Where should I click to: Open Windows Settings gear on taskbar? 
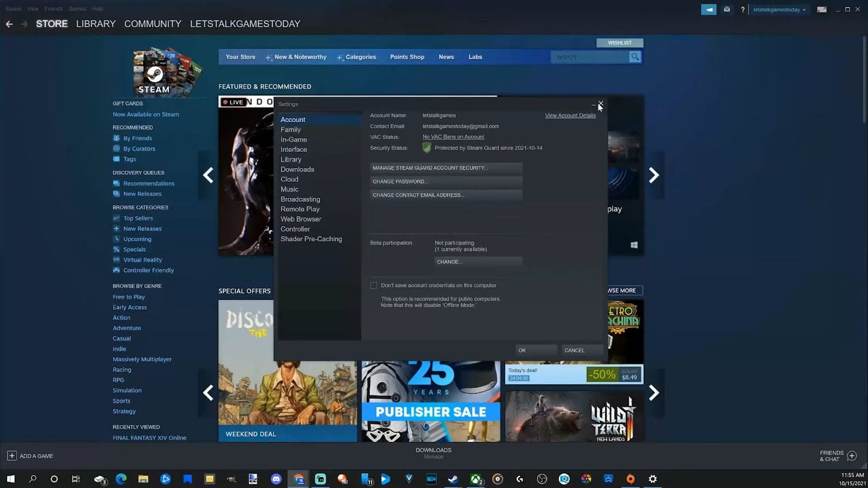coord(653,479)
